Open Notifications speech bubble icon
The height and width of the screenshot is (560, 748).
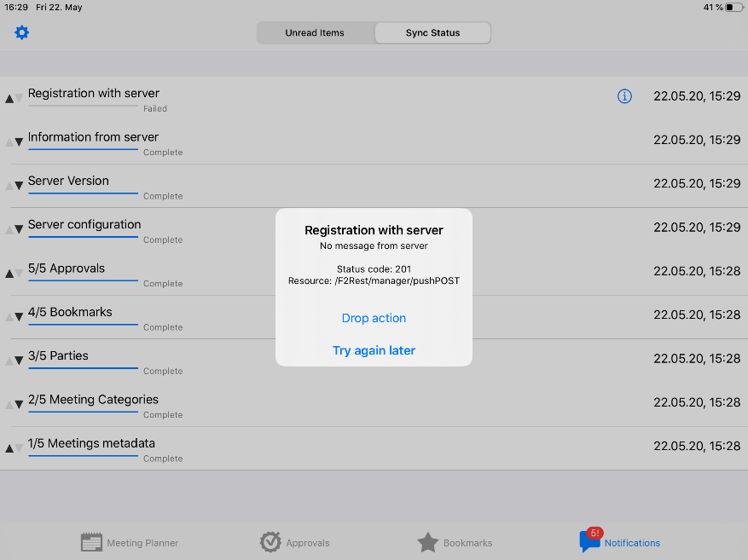pos(589,542)
